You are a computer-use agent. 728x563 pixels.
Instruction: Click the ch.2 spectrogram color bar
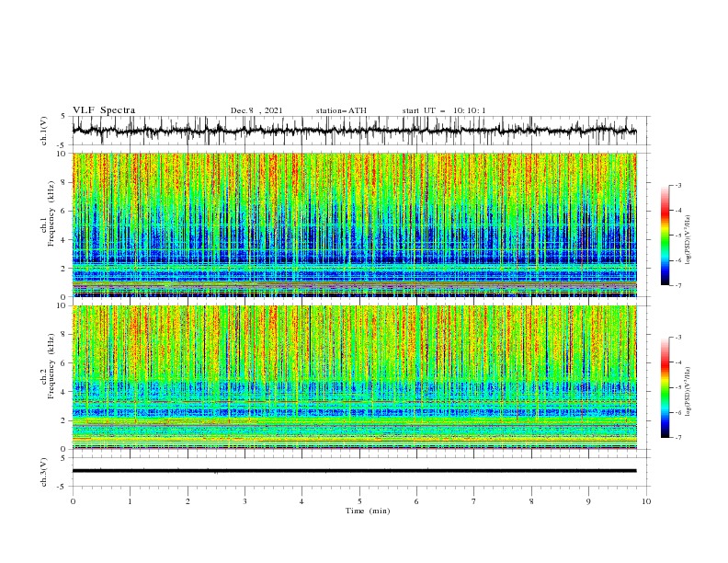[x=665, y=387]
